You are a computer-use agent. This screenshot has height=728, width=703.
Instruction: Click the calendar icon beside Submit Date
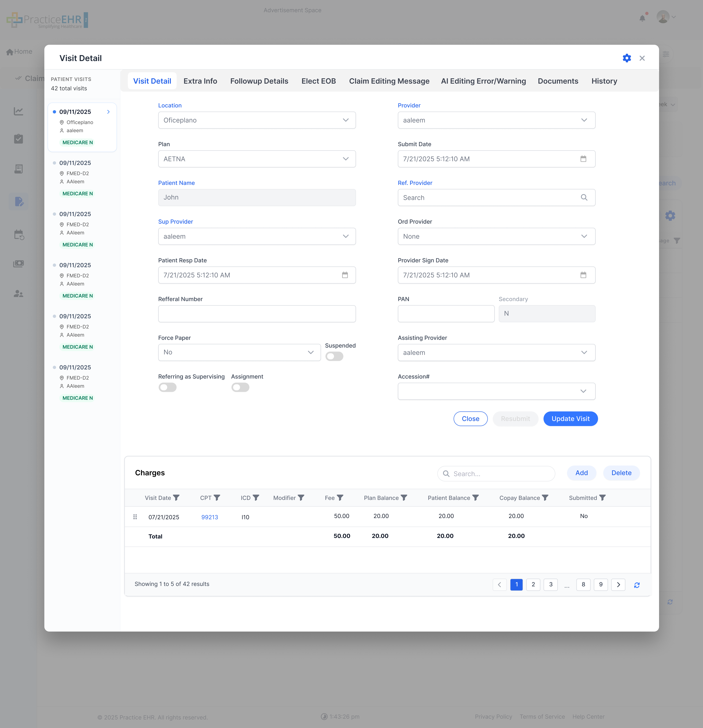click(x=583, y=158)
